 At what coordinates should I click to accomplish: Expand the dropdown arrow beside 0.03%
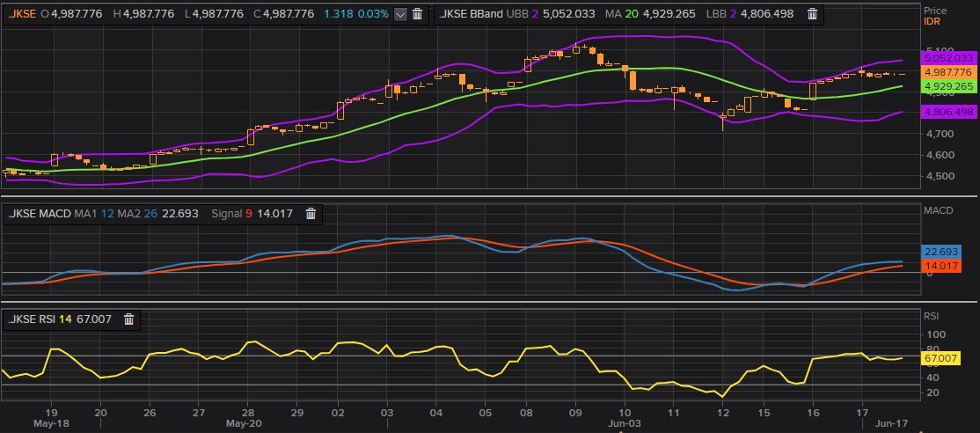click(x=400, y=14)
